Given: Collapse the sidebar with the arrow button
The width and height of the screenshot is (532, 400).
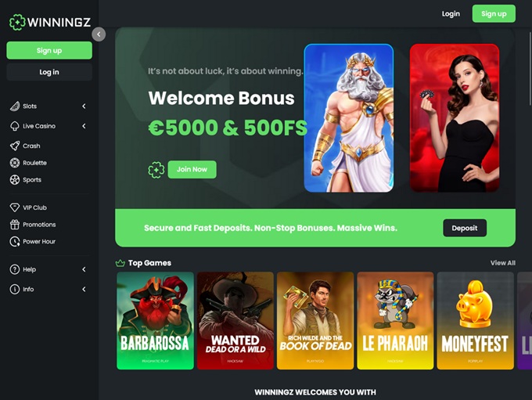Looking at the screenshot, I should click(x=99, y=34).
